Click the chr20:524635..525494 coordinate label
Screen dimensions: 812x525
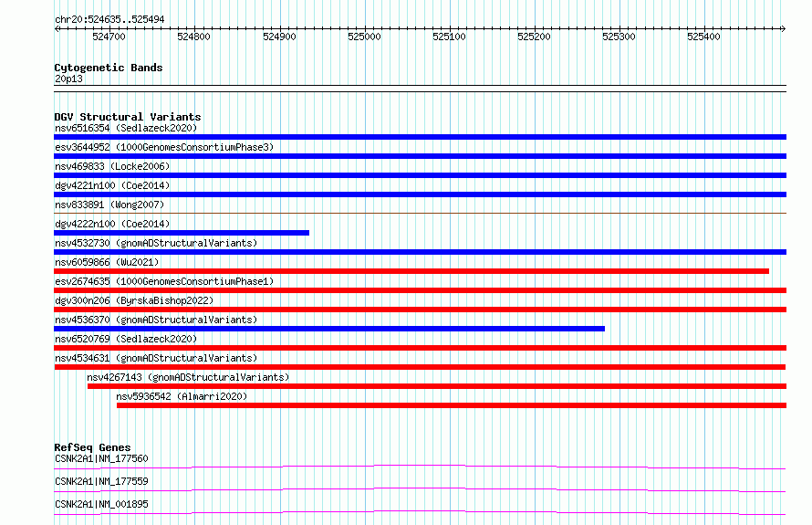(109, 19)
